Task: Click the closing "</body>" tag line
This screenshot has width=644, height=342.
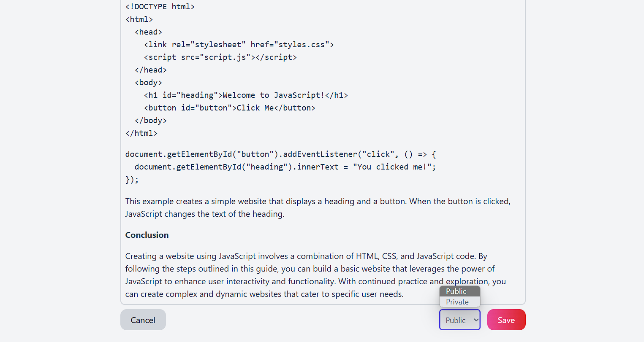Action: pos(151,121)
